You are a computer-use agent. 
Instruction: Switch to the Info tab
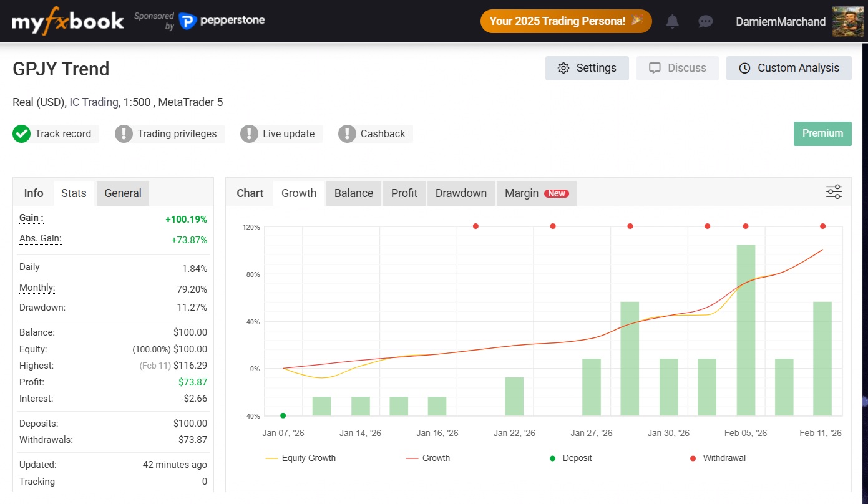point(34,193)
